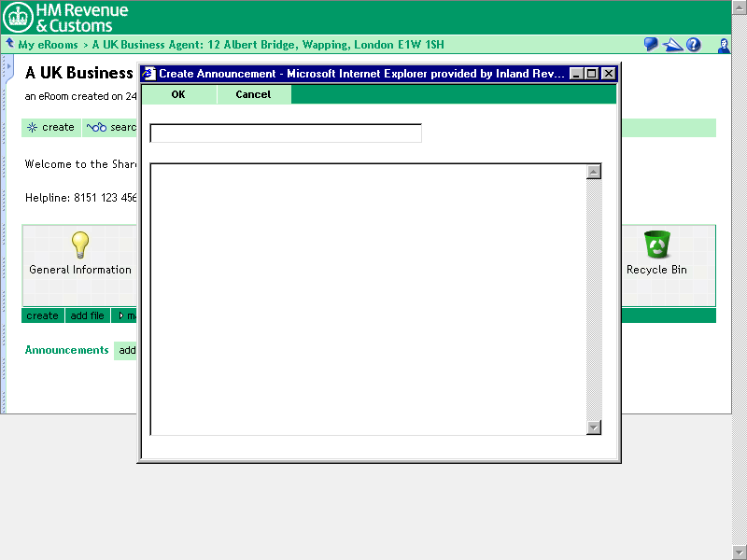Click the speech bubble chat icon
Screen dimensions: 747x560
click(x=651, y=45)
